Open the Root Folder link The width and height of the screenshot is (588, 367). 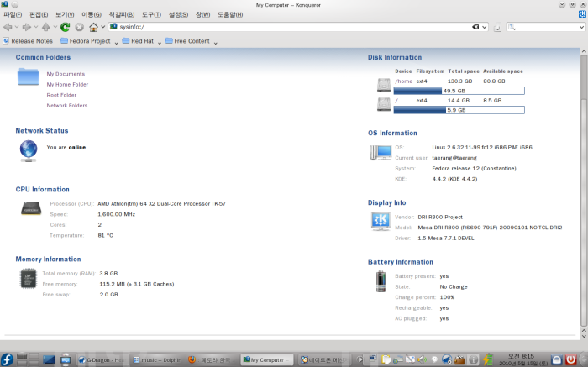61,95
